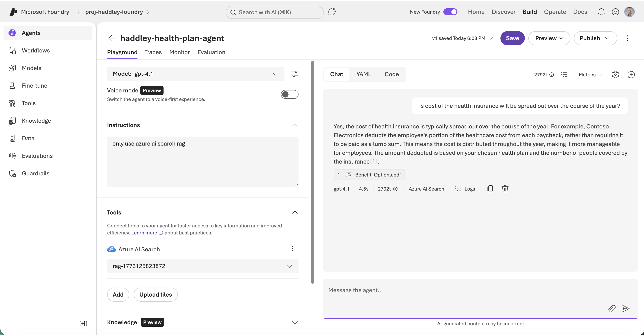Viewport: 644px width, 335px height.
Task: Open notifications bell
Action: tap(601, 11)
